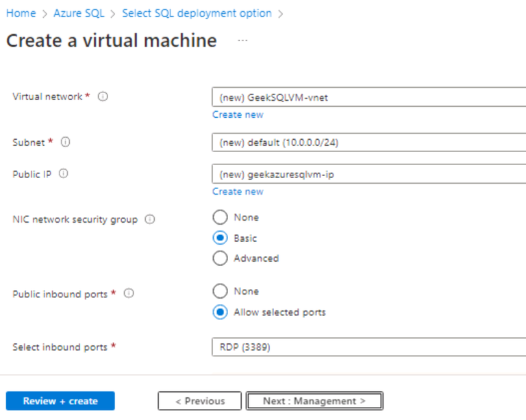Screen dimensions: 526x420
Task: Click Public inbound ports info icon
Action: (128, 293)
